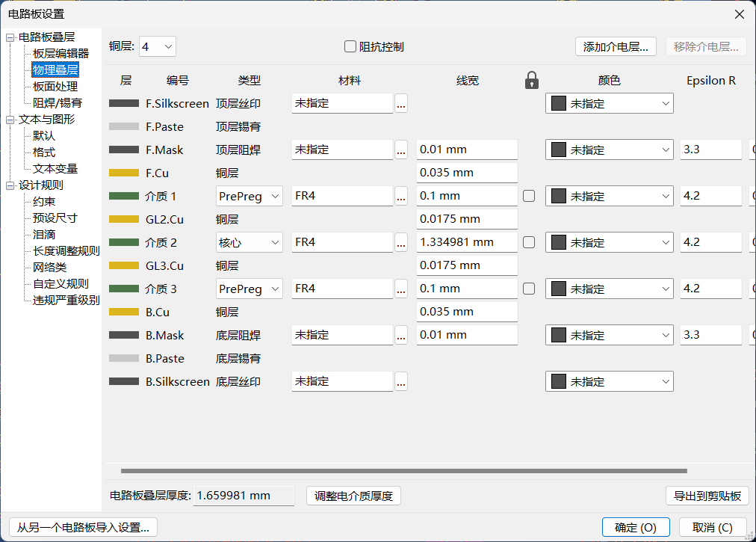Click the F.Cu thickness field 0.035 mm

click(x=467, y=173)
